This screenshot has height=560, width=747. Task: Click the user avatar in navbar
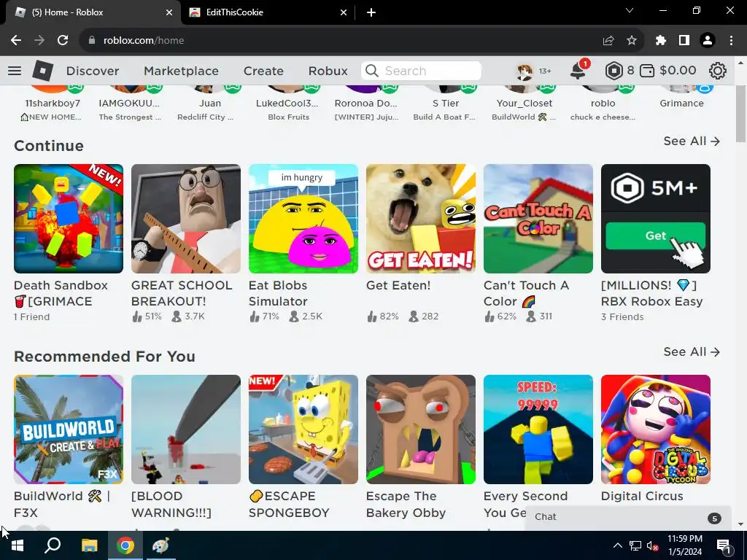coord(525,71)
